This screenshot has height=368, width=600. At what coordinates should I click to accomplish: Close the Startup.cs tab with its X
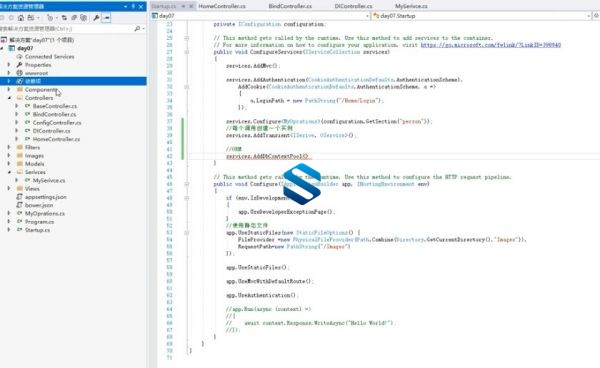(x=191, y=6)
